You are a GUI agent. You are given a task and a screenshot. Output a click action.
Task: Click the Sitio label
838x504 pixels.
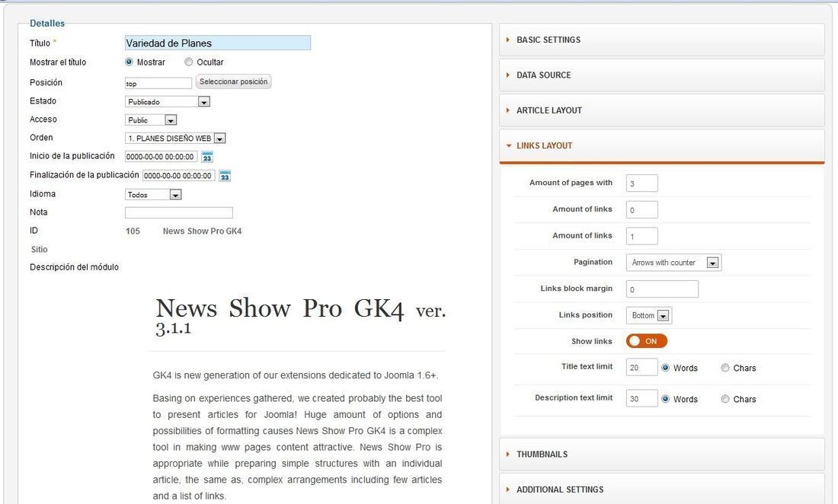pyautogui.click(x=39, y=249)
